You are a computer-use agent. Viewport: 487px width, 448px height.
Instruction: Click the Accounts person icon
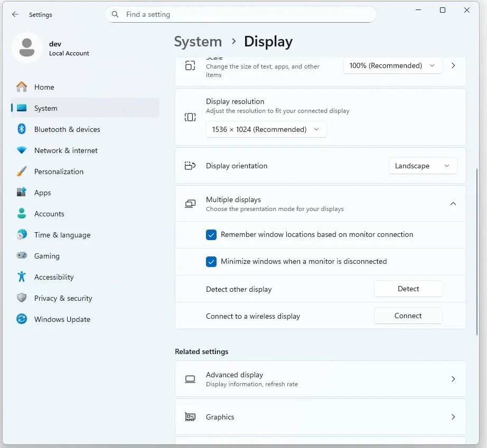click(22, 214)
